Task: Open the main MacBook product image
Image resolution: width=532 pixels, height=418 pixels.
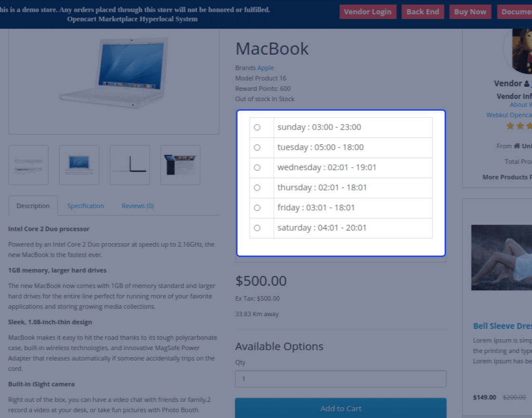Action: 114,73
